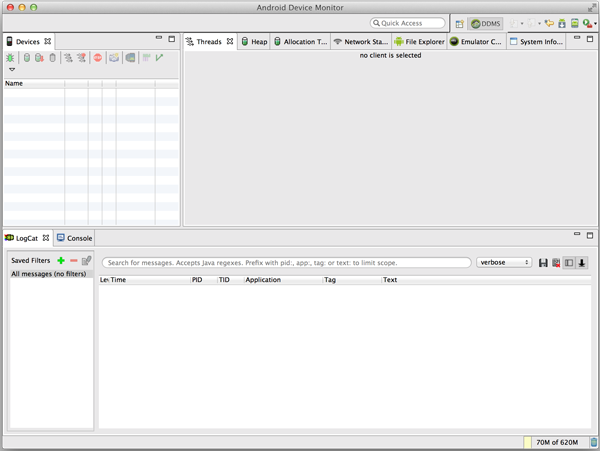Close the Devices view tab
This screenshot has height=451, width=600.
click(47, 41)
